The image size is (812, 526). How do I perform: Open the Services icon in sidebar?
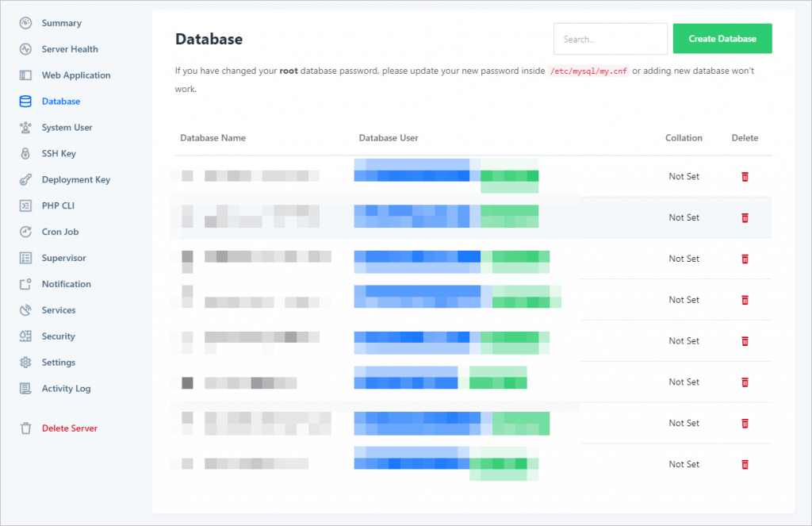click(x=25, y=309)
